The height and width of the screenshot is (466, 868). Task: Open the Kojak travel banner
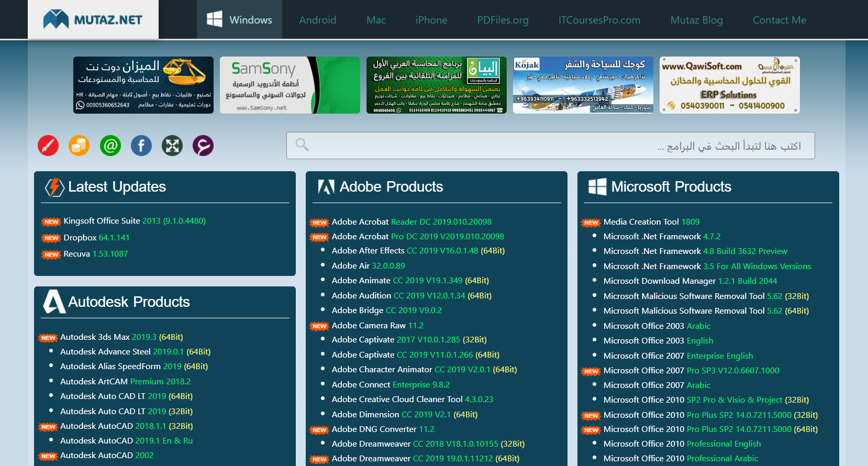coord(583,85)
